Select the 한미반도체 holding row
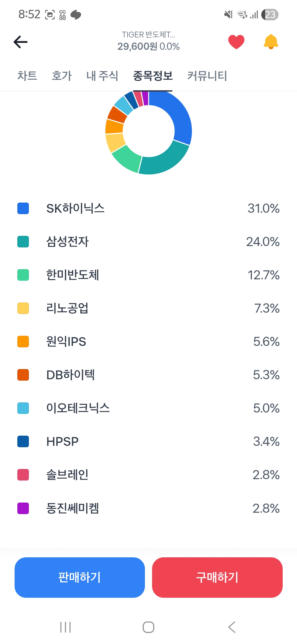Screen dimensions: 297x644 [148, 275]
